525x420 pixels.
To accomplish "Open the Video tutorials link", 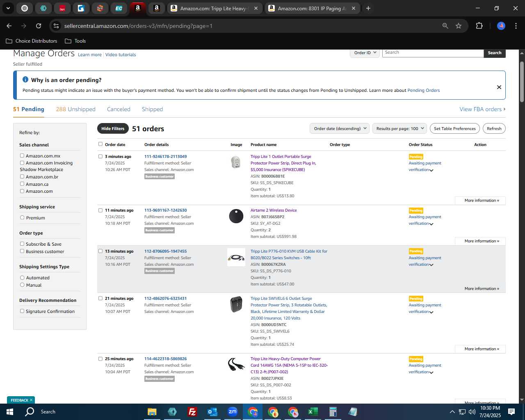I will (x=121, y=55).
